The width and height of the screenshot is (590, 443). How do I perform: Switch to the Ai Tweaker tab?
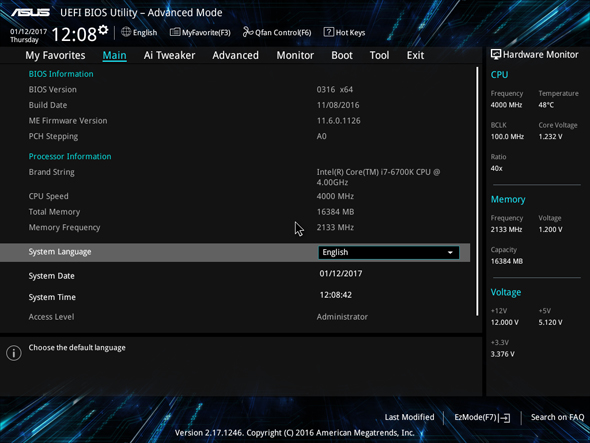[169, 55]
